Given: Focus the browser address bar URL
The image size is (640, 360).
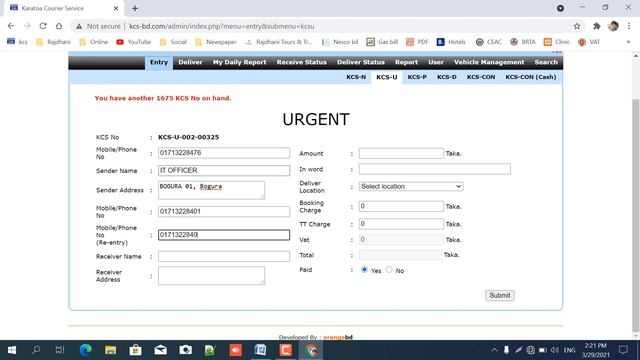Looking at the screenshot, I should [222, 26].
